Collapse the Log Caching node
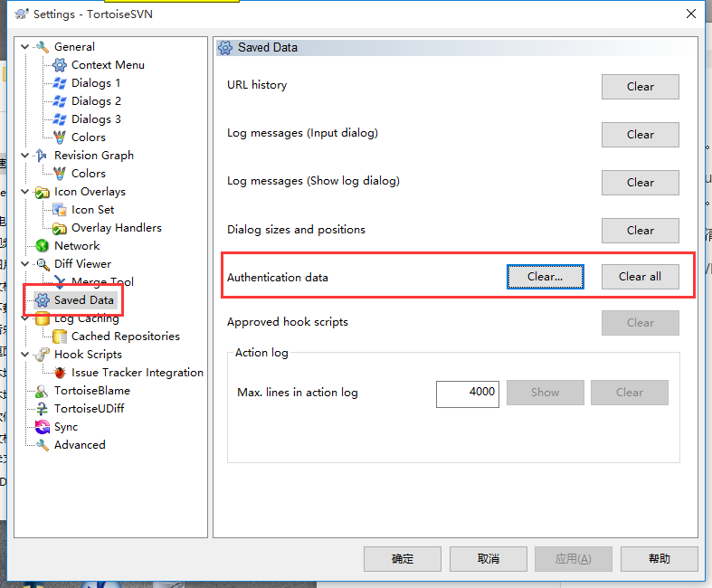Image resolution: width=712 pixels, height=588 pixels. 25,318
